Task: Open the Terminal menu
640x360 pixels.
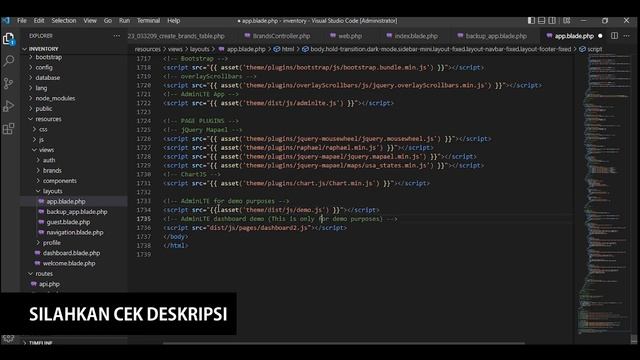Action: point(148,20)
